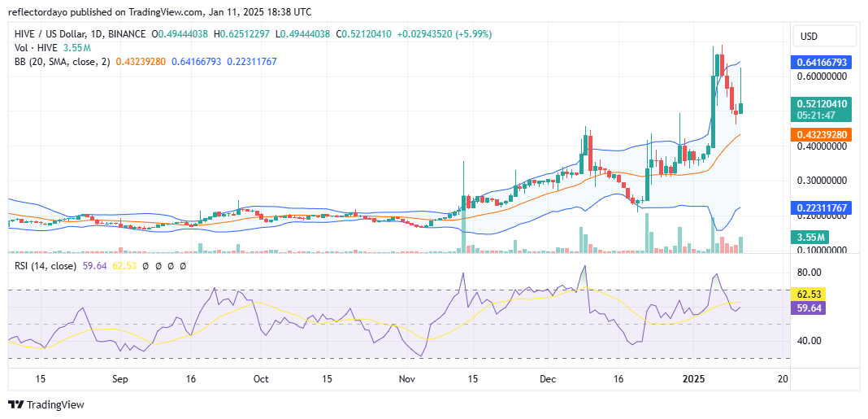Click the 3.55M volume axis label

(810, 238)
